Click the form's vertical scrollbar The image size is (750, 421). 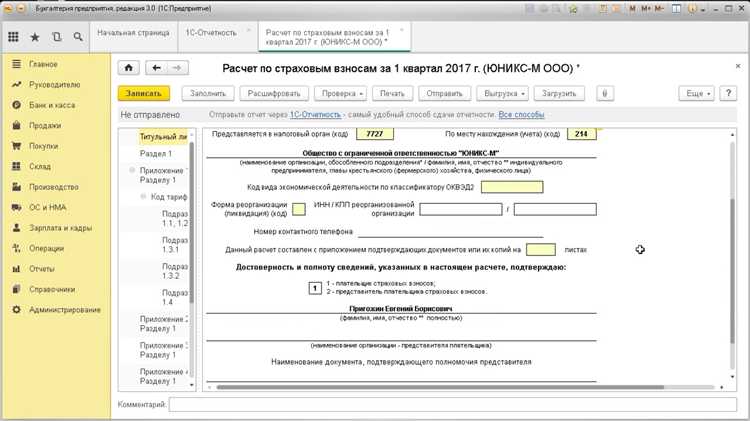point(732,270)
